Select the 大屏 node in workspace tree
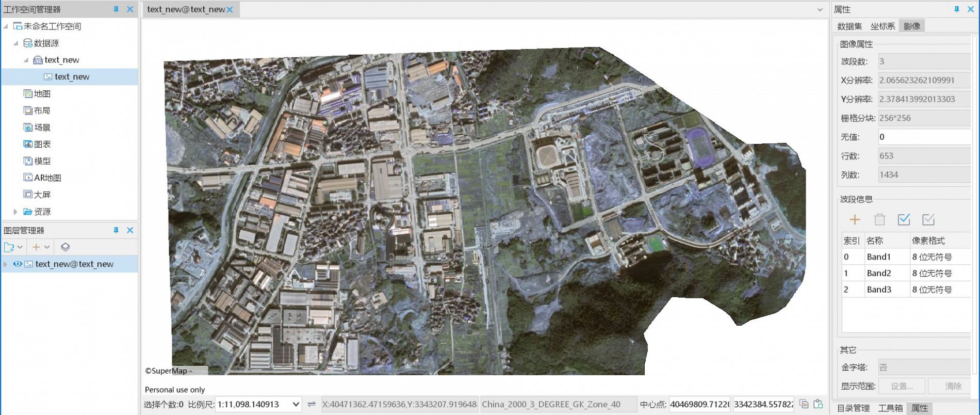Viewport: 980px width, 415px height. [x=37, y=195]
